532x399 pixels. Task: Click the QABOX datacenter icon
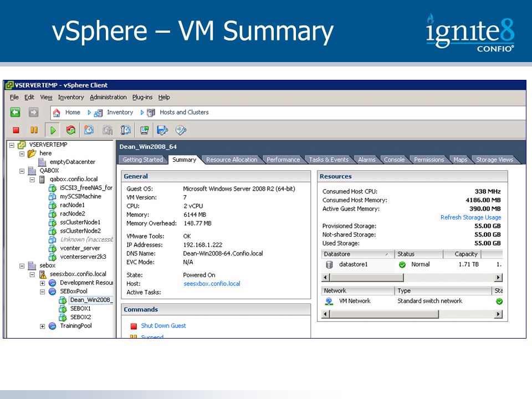point(32,171)
